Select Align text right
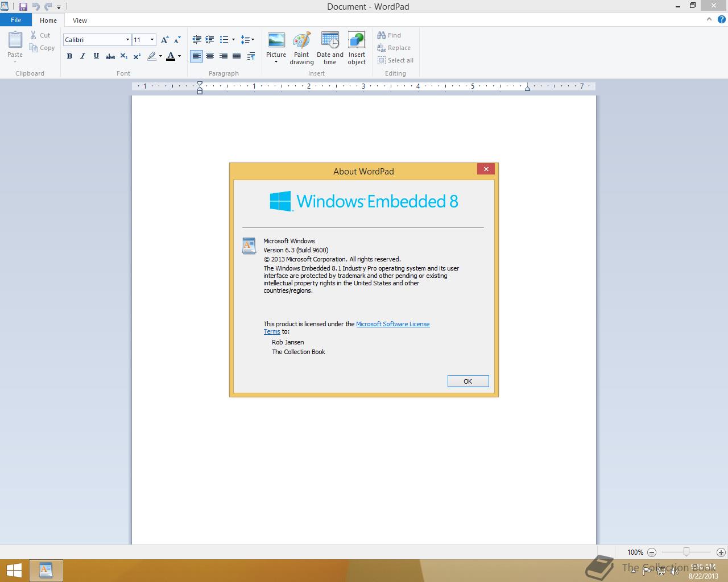 click(x=223, y=56)
